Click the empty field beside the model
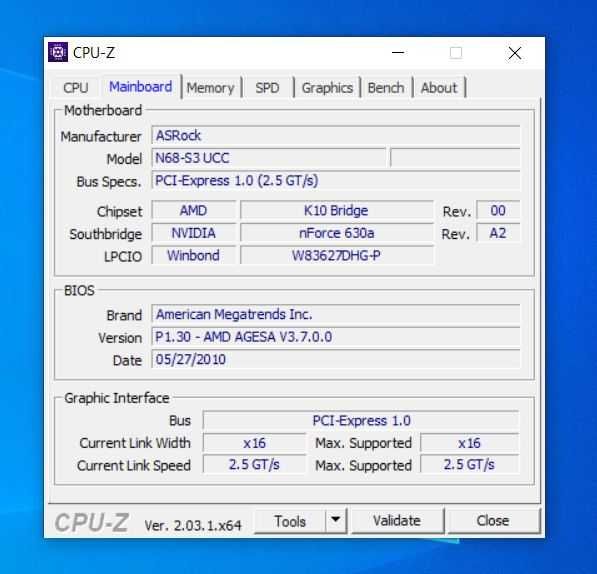597x574 pixels. pos(455,158)
